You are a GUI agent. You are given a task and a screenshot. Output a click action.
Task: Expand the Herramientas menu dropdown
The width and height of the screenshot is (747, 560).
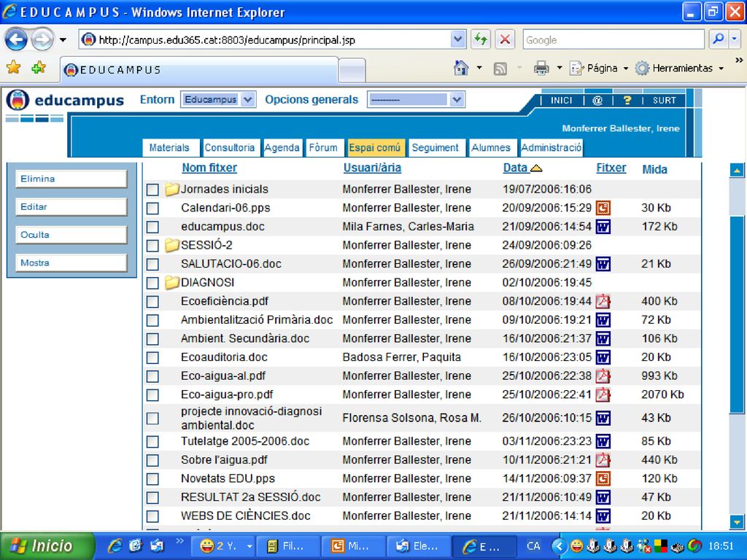click(721, 69)
